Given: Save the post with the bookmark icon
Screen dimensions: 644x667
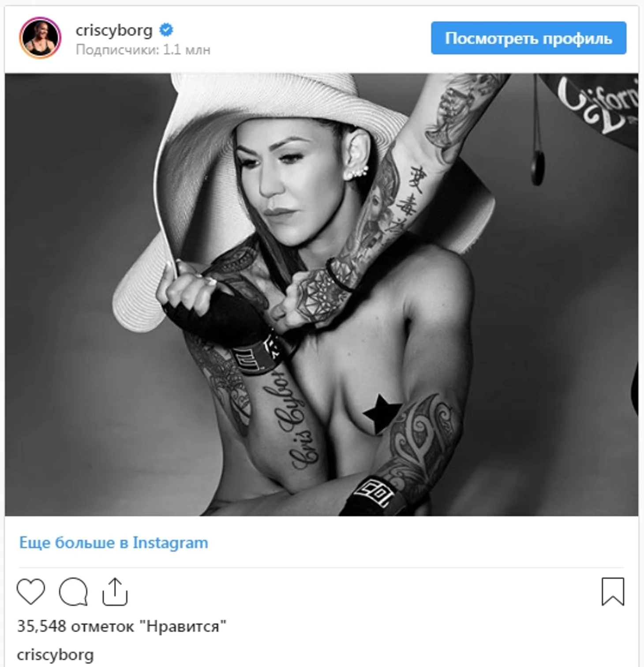Looking at the screenshot, I should coord(613,592).
